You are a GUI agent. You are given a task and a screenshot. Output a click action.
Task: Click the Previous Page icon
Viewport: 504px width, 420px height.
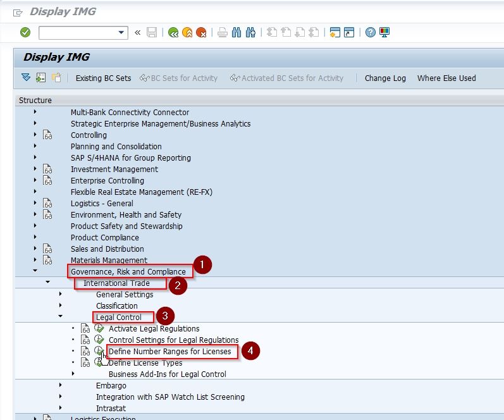[x=286, y=32]
